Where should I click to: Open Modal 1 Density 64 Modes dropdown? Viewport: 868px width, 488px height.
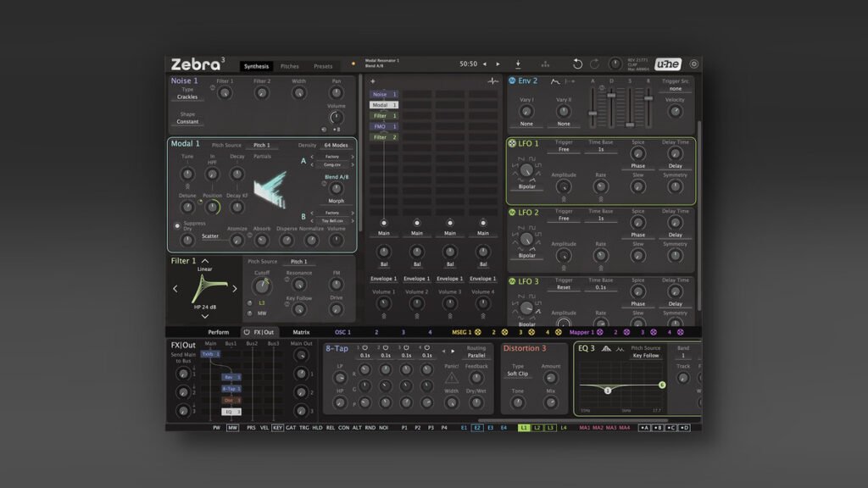(x=336, y=146)
